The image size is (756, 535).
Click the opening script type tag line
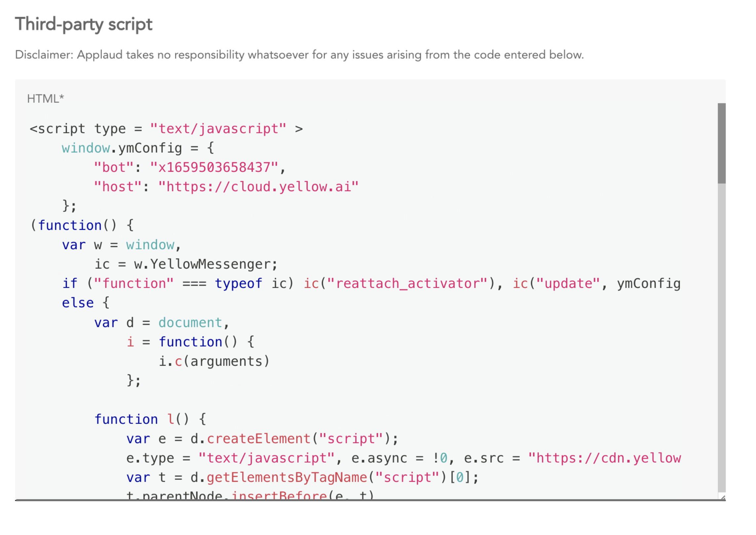[x=166, y=129]
